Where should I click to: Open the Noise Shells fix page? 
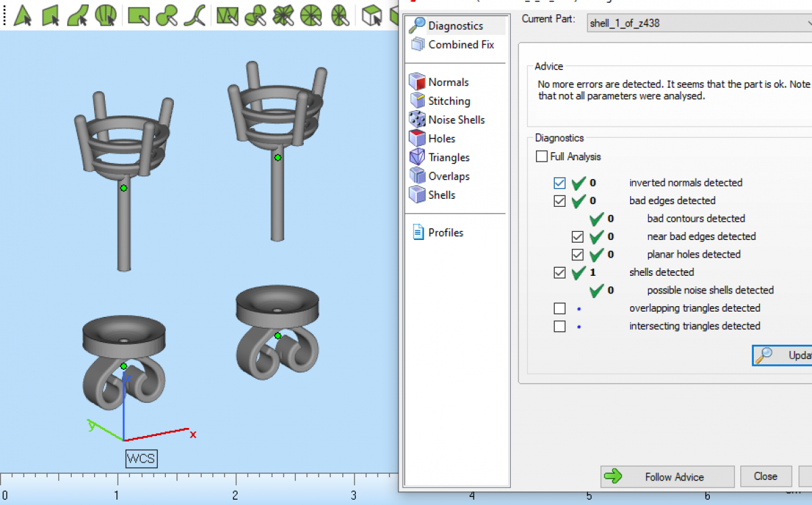[456, 120]
